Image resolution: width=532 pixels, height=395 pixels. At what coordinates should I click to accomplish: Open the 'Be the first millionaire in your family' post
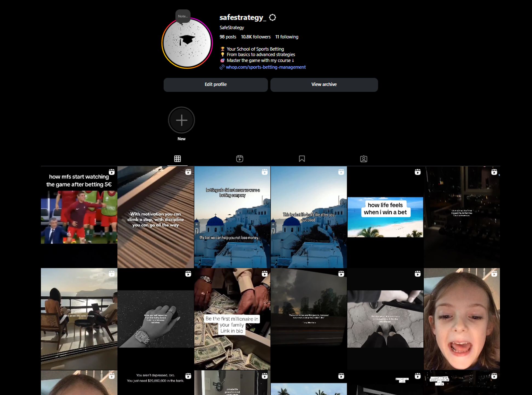(x=232, y=319)
